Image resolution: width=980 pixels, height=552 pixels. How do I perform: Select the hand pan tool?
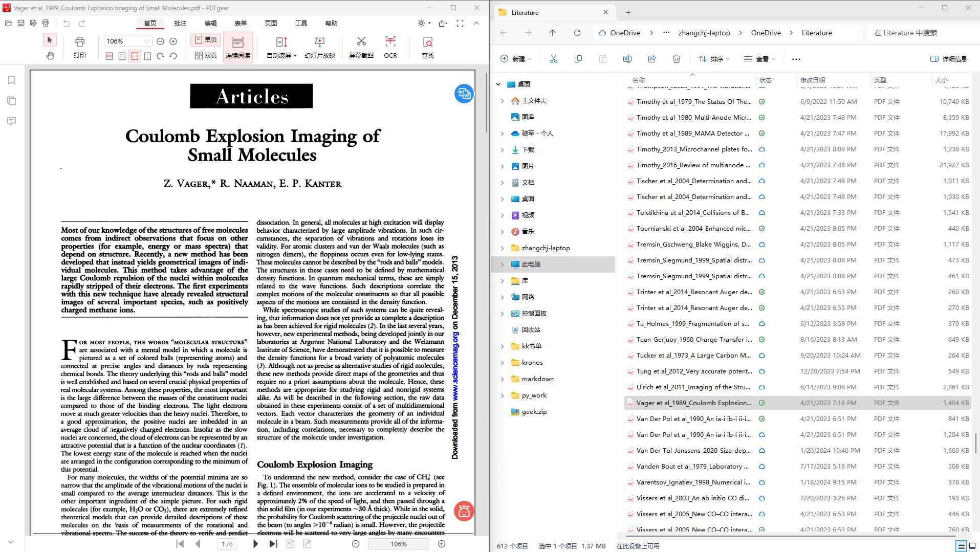50,55
